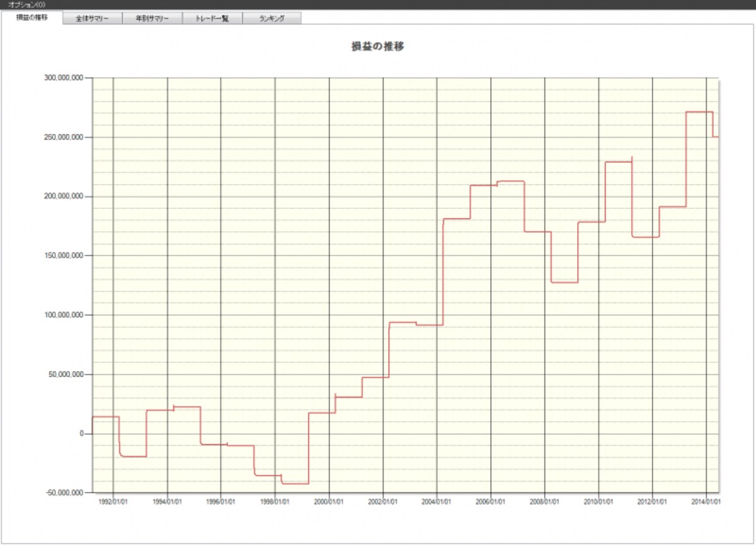Select the 損益の推移 tab
Viewport: 756px width, 546px height.
point(32,18)
